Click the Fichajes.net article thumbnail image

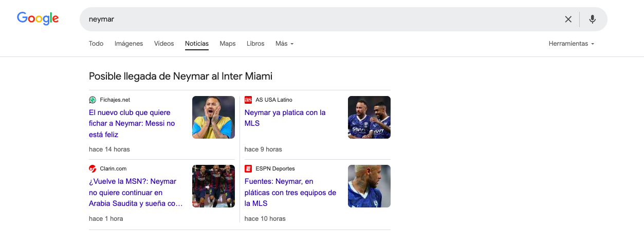click(x=213, y=117)
